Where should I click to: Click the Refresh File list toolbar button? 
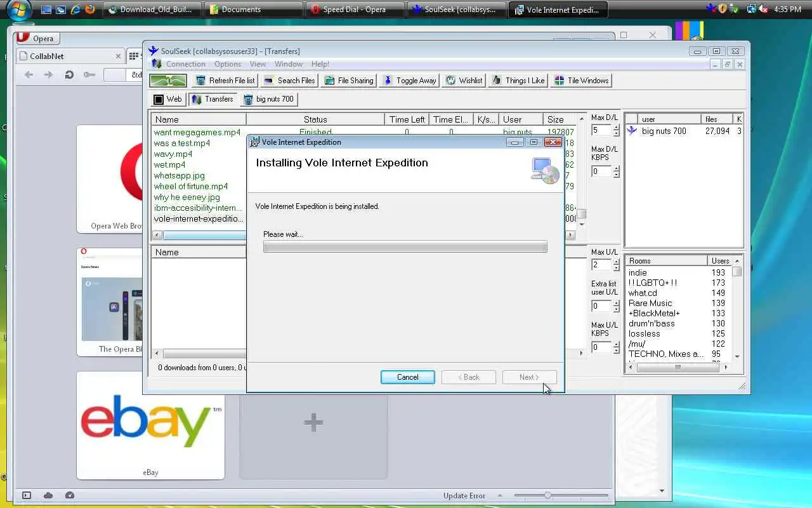tap(225, 81)
